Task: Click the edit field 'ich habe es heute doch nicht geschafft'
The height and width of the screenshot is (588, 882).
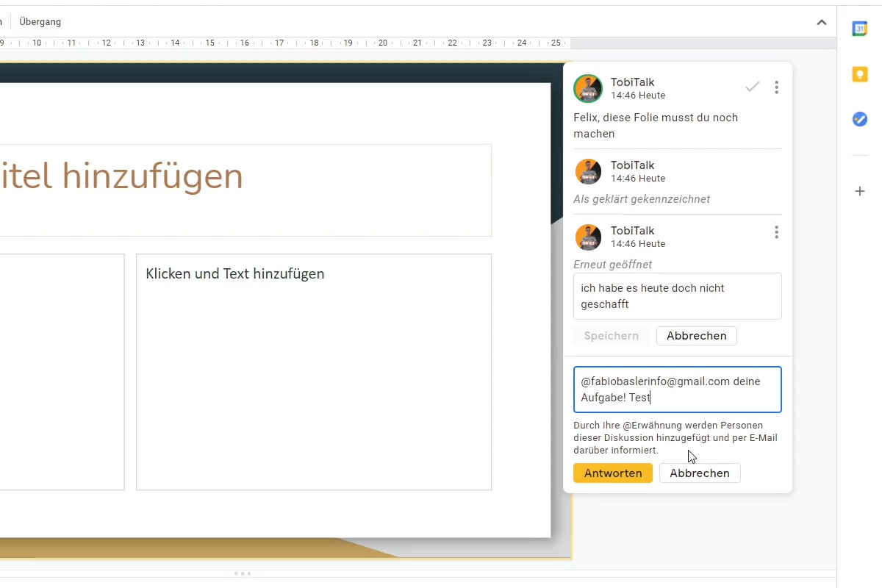Action: [x=677, y=296]
